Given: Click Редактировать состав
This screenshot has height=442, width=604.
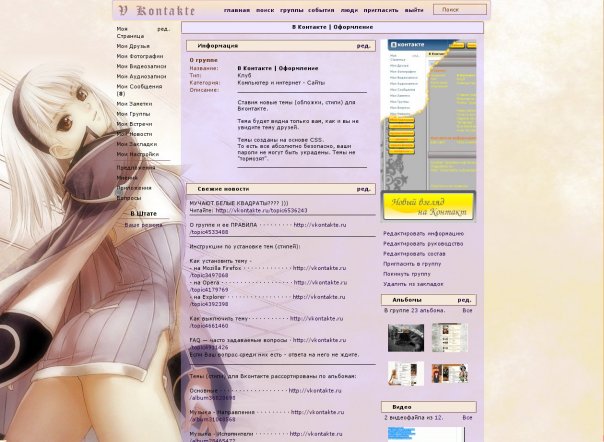Looking at the screenshot, I should pyautogui.click(x=414, y=254).
